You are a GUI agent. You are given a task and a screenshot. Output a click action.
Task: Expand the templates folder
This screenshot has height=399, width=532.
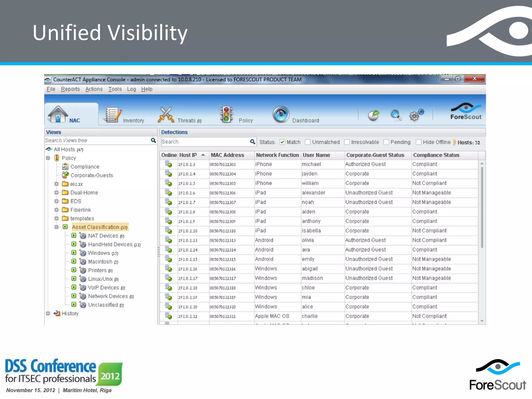57,218
